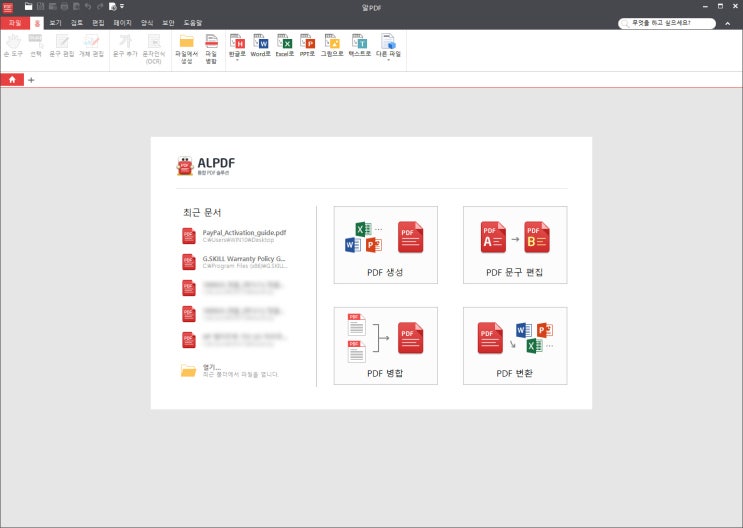Collapse the ribbon with the chevron
The width and height of the screenshot is (743, 528).
tap(727, 24)
